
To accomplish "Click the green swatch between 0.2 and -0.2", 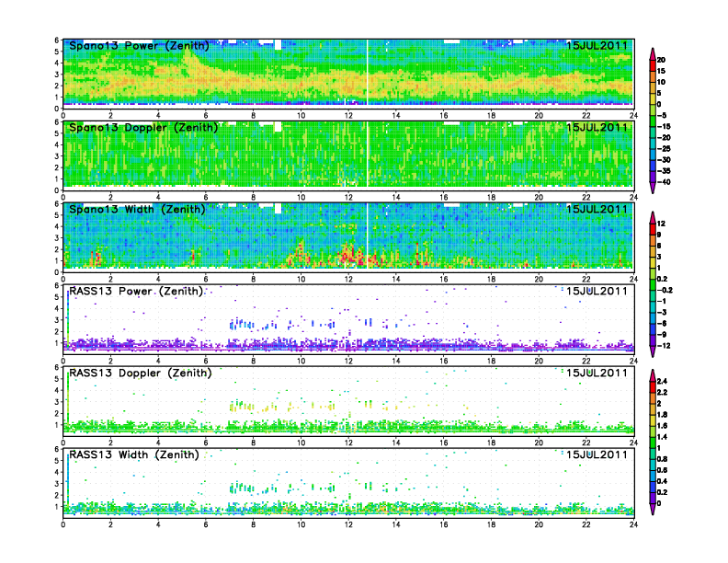I will coord(653,285).
